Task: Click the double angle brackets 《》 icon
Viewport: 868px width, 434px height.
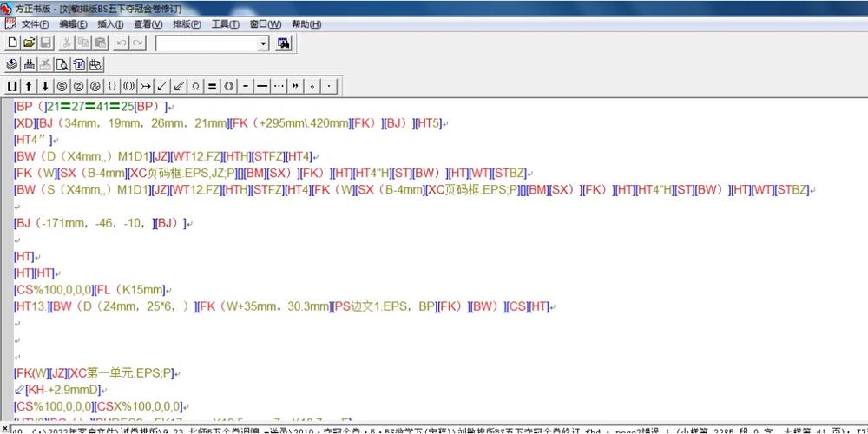Action: pyautogui.click(x=228, y=86)
